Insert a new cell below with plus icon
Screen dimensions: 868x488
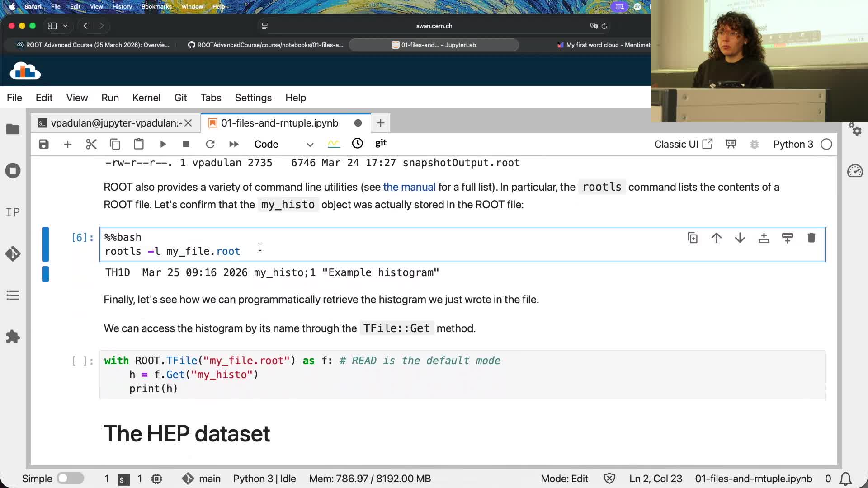click(68, 144)
